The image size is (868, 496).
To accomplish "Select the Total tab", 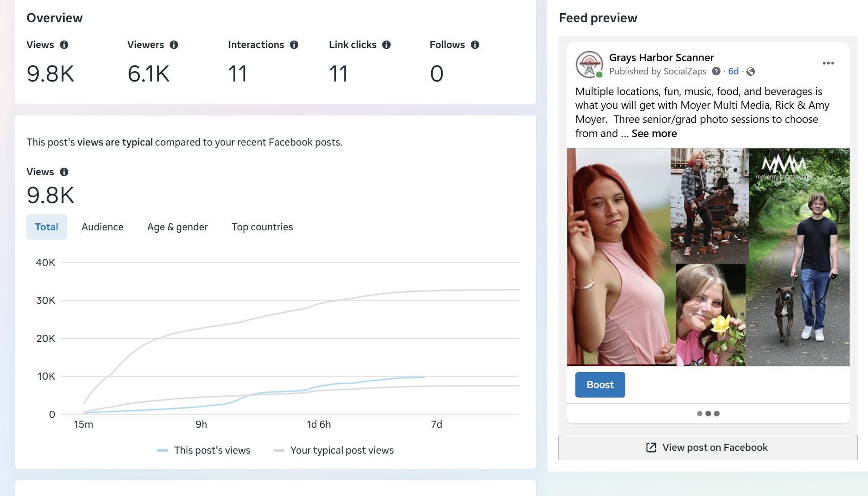I will coord(47,227).
